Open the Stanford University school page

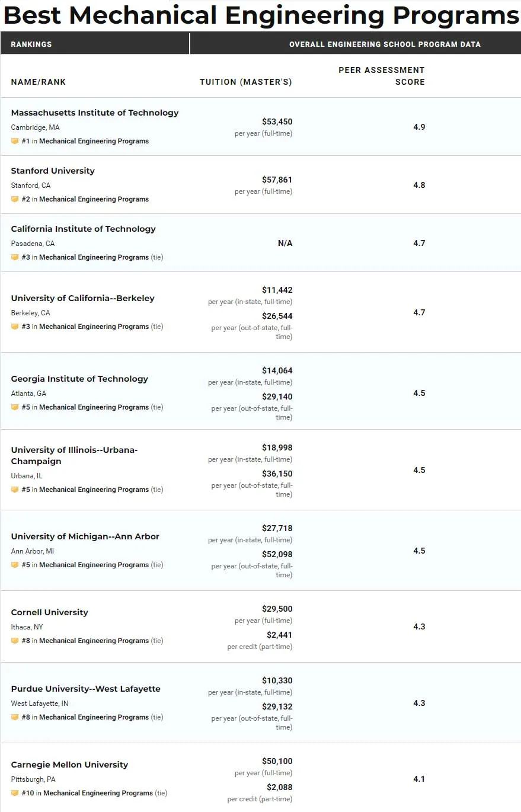53,171
